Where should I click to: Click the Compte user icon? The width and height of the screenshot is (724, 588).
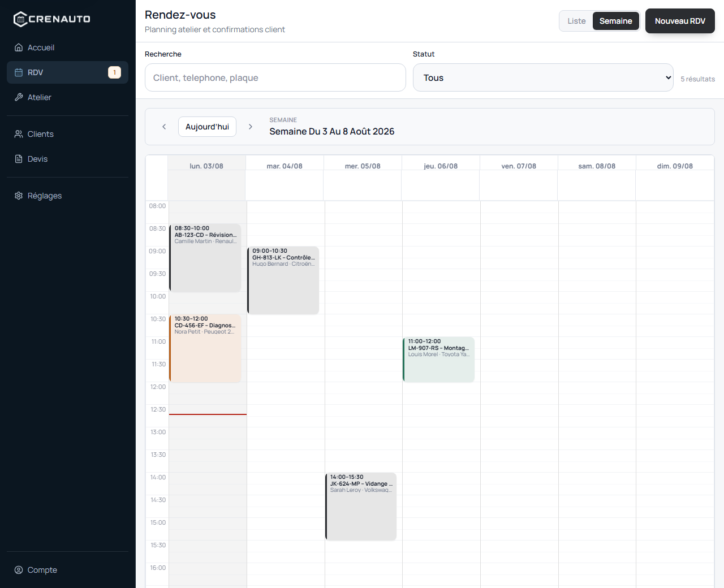tap(19, 570)
